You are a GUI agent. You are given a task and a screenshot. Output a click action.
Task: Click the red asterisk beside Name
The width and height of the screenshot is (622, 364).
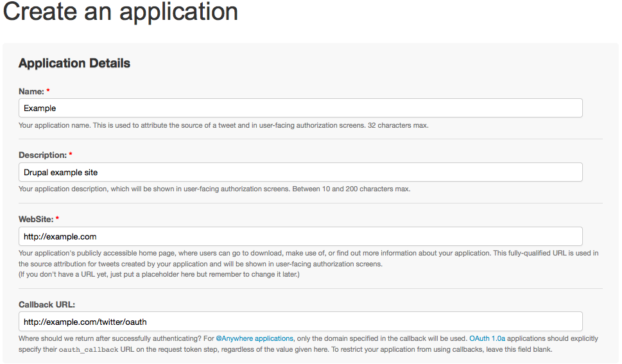[48, 91]
